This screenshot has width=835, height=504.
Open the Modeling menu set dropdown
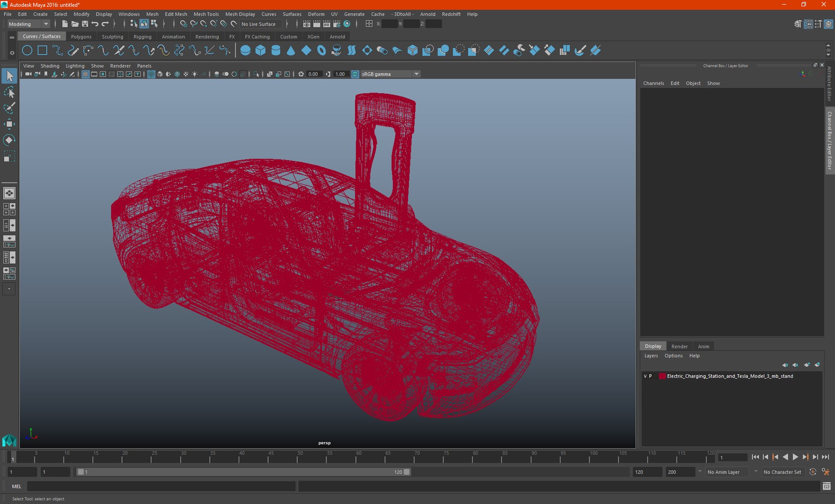pos(28,24)
